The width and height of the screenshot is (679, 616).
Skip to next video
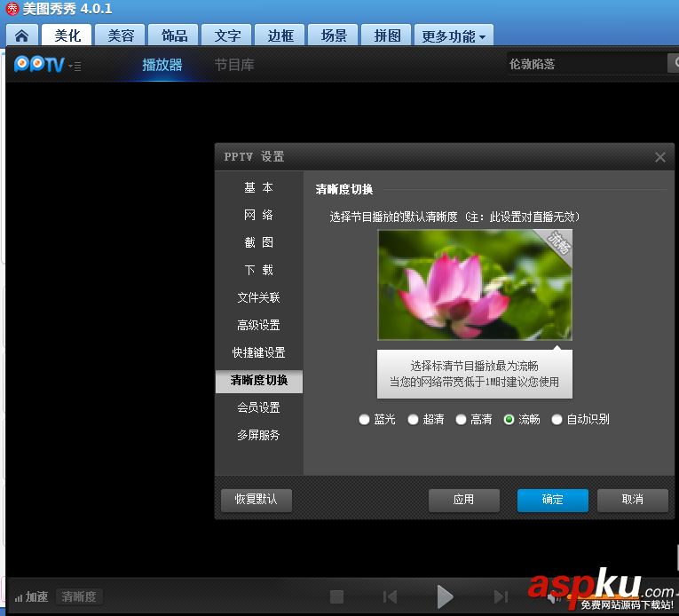[501, 596]
